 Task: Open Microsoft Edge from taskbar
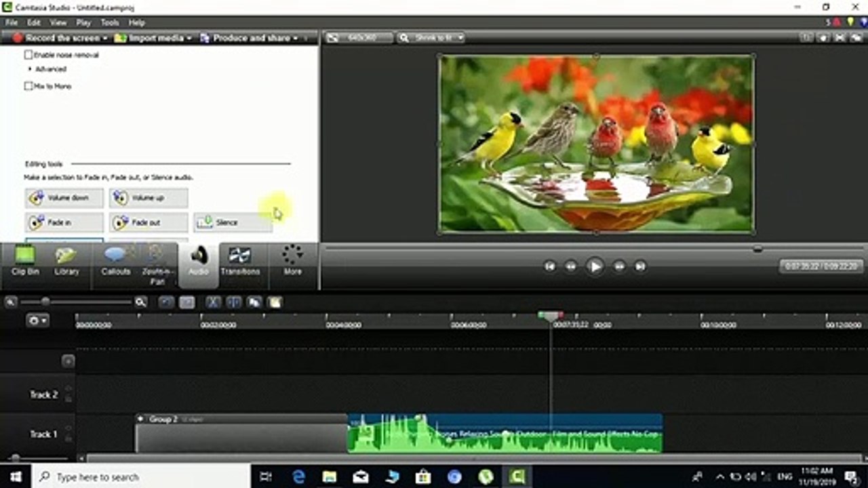tap(298, 476)
